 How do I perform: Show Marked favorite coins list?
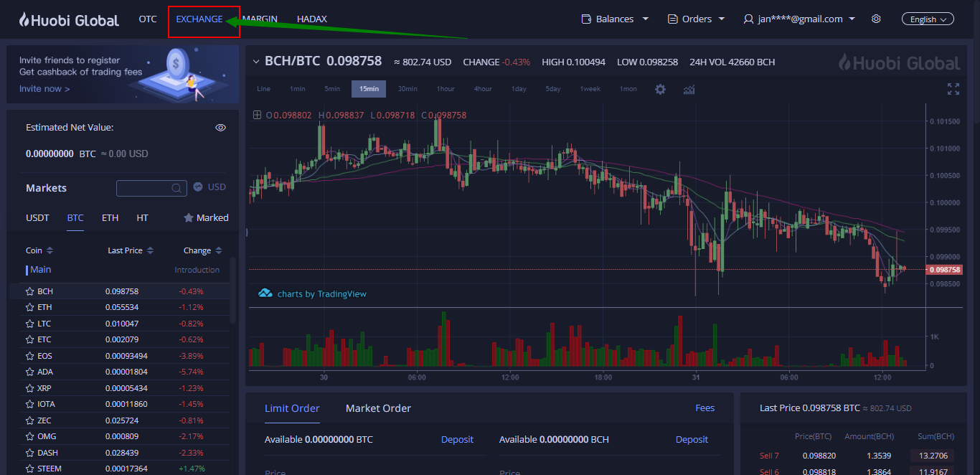(206, 217)
